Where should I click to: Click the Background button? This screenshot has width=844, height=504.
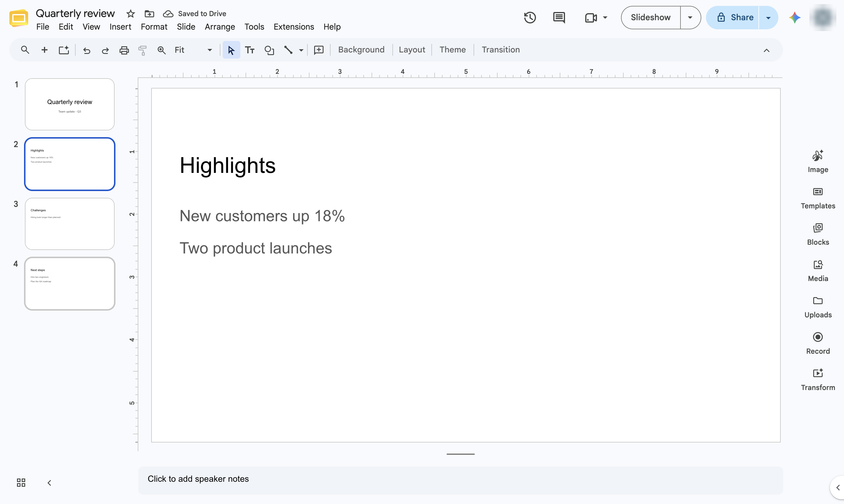(x=361, y=50)
